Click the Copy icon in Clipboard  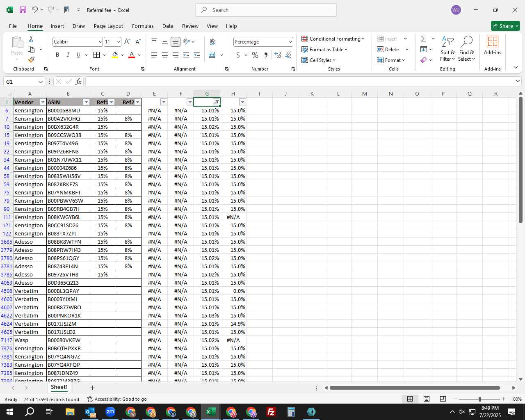coord(31,49)
